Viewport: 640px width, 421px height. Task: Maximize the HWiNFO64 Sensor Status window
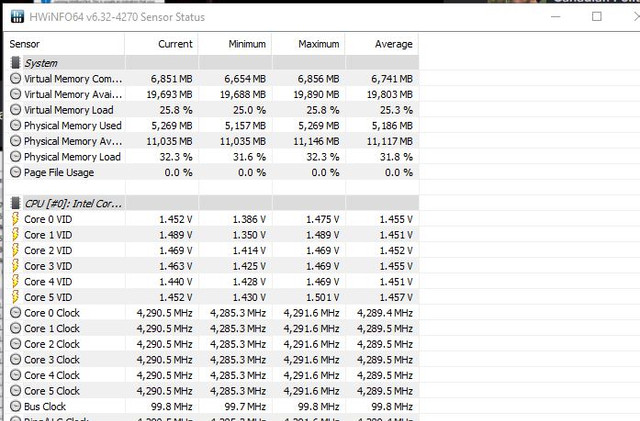(x=597, y=16)
